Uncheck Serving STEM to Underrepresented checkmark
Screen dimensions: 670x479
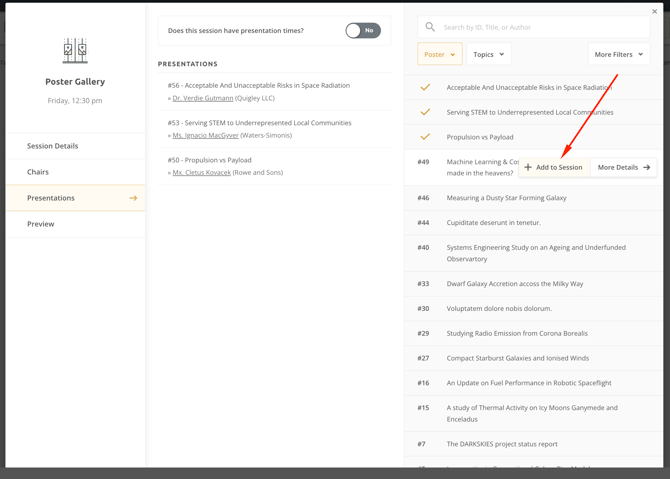[425, 112]
